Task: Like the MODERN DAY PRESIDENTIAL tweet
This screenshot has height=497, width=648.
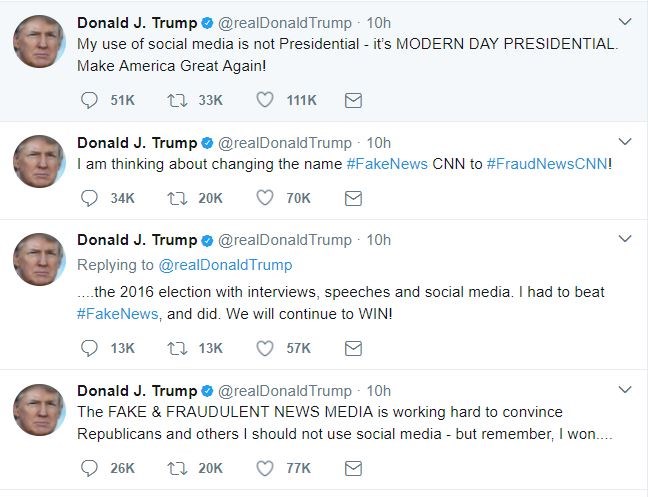Action: coord(265,100)
